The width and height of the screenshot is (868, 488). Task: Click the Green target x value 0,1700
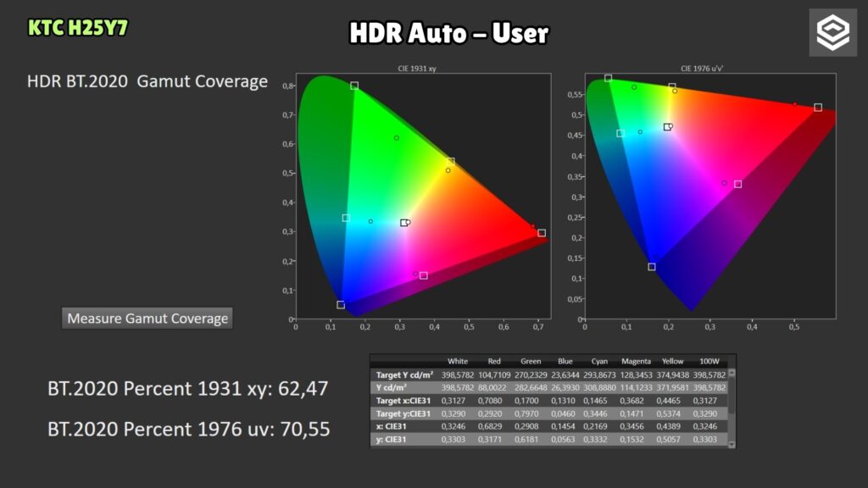pyautogui.click(x=526, y=401)
